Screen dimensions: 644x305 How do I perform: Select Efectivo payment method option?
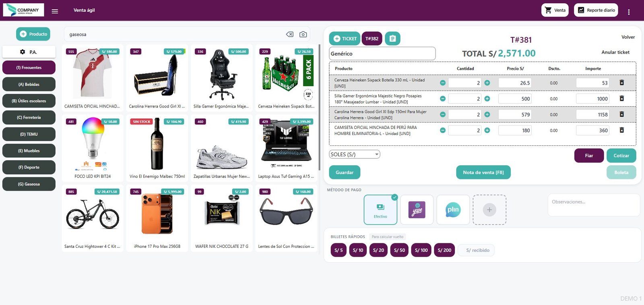[x=380, y=210]
